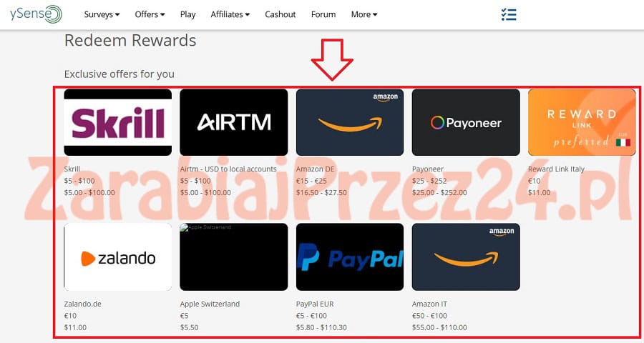The height and width of the screenshot is (343, 644).
Task: Go to the Play page
Action: (187, 14)
